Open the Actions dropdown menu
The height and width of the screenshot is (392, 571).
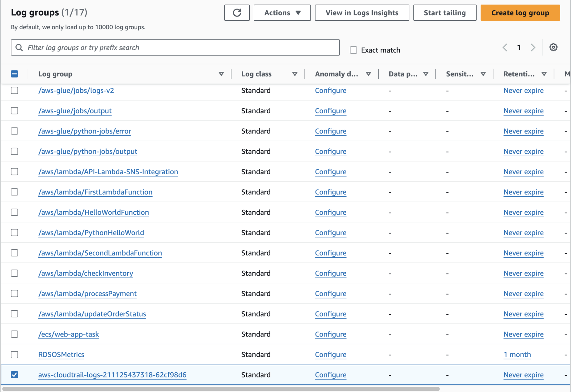[x=282, y=13]
